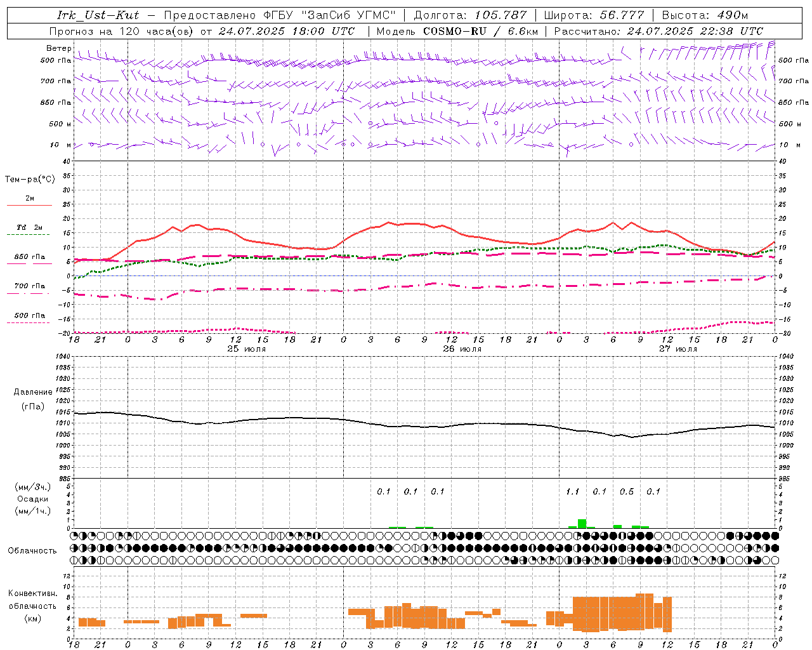
Task: Click the "10 м" wind level label on left
Action: 61,145
